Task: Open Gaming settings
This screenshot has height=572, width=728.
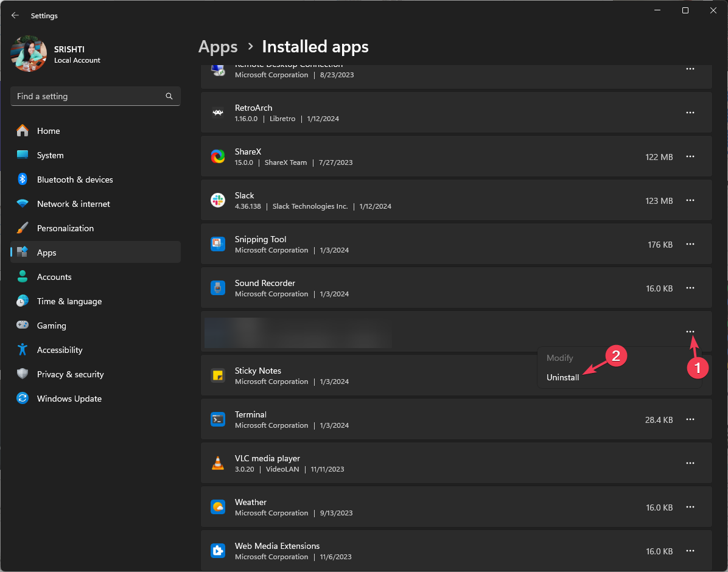Action: pyautogui.click(x=96, y=326)
